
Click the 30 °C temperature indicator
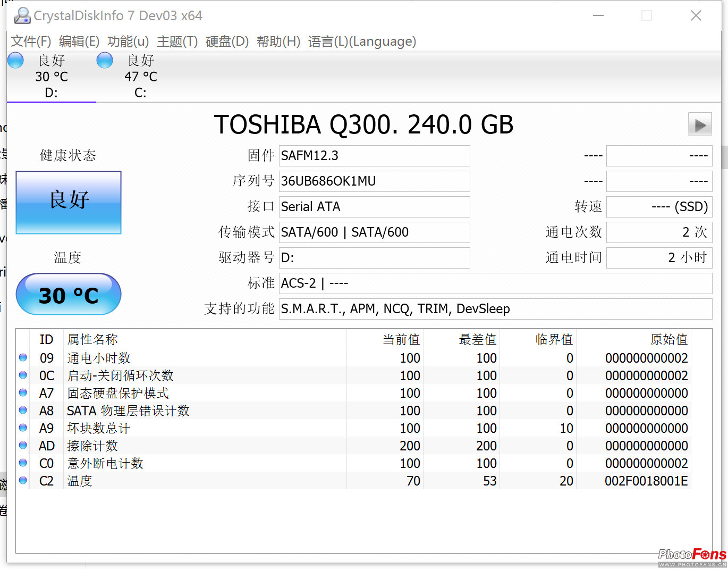(x=68, y=294)
